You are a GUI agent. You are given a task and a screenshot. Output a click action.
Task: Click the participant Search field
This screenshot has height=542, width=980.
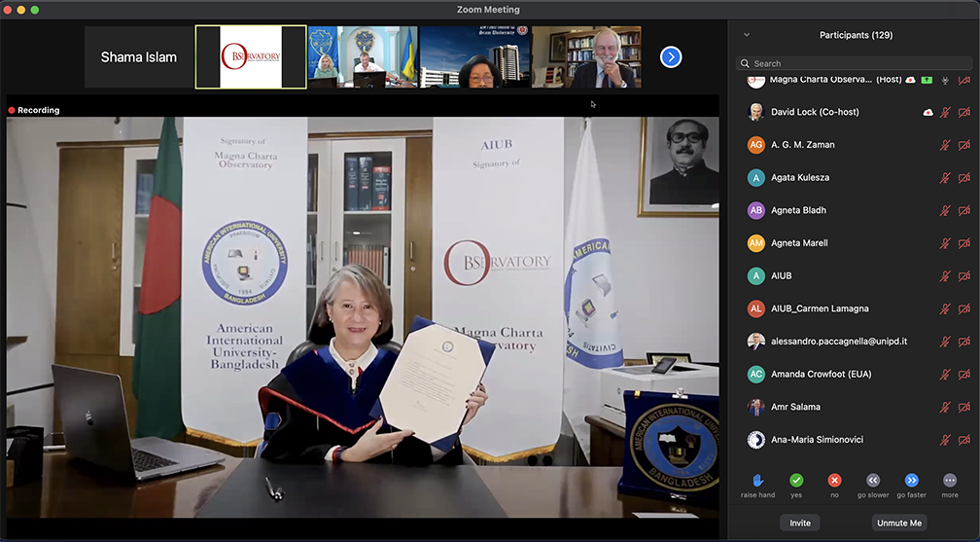coord(854,63)
